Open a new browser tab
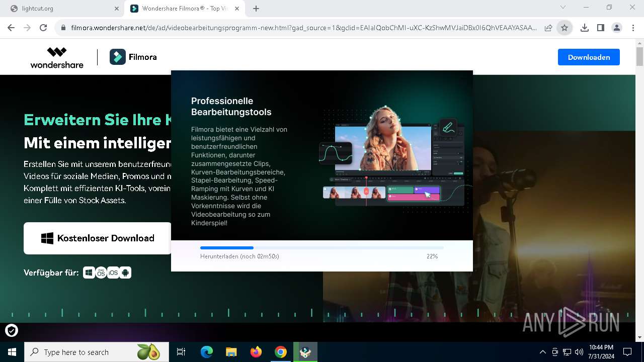Image resolution: width=644 pixels, height=362 pixels. [256, 9]
